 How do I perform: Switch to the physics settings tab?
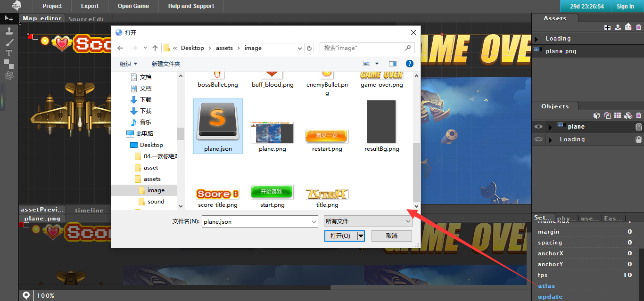566,218
